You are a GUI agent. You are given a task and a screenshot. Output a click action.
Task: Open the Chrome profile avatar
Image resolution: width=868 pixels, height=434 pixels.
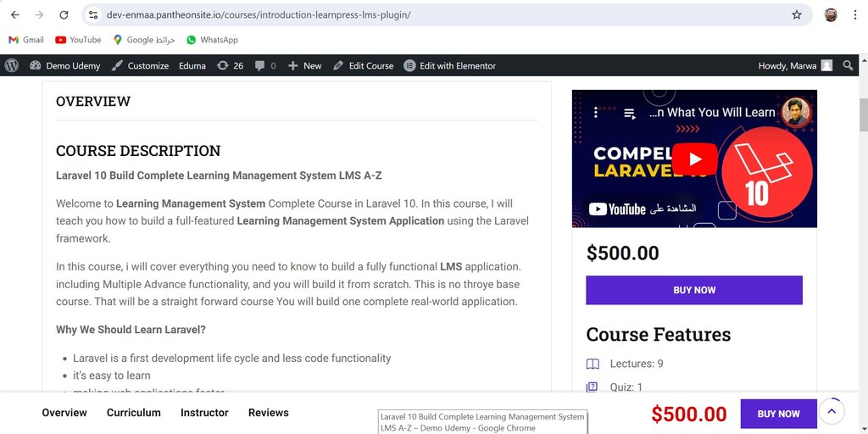[x=831, y=15]
